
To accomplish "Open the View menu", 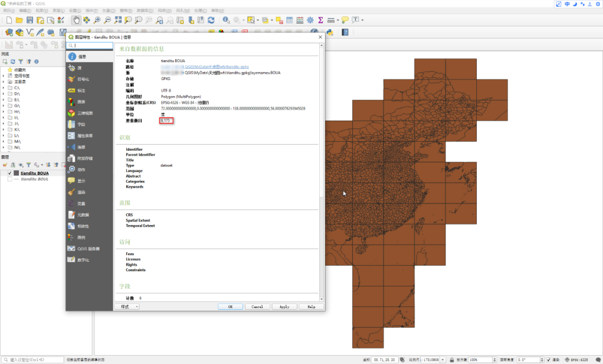I will pyautogui.click(x=41, y=11).
